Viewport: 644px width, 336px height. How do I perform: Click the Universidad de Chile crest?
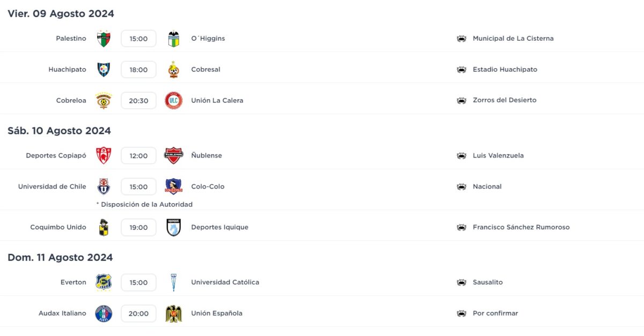point(104,186)
